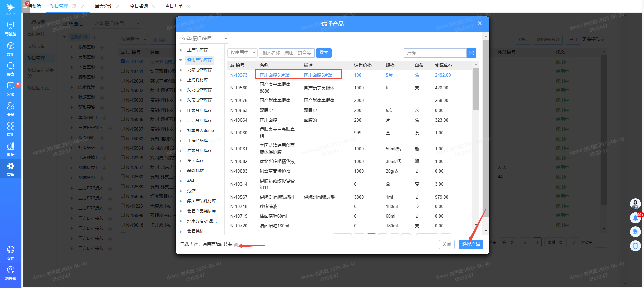Click the 关闭 button in the dialog footer
The image size is (644, 288).
[446, 244]
